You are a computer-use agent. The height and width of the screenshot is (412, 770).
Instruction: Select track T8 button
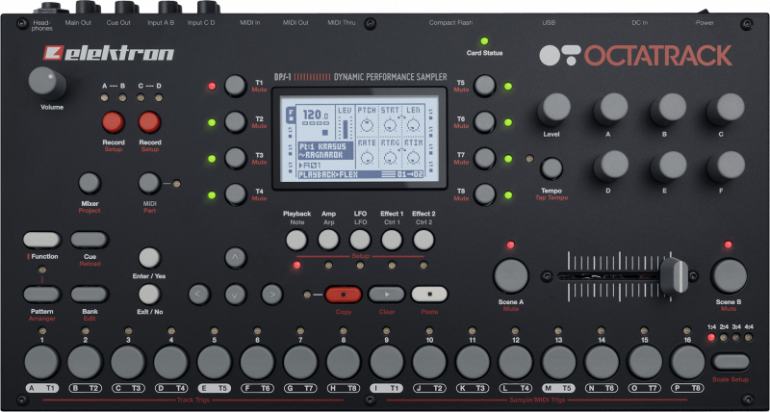[485, 194]
